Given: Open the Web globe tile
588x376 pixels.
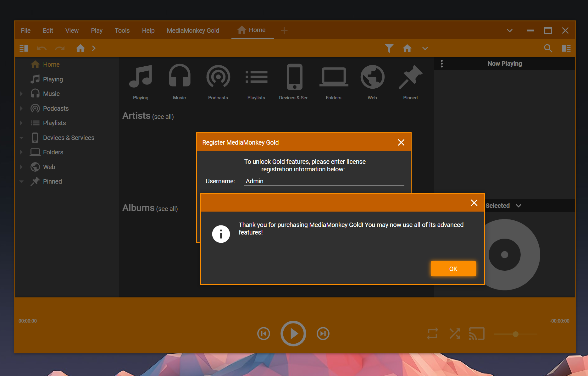Looking at the screenshot, I should (x=372, y=82).
